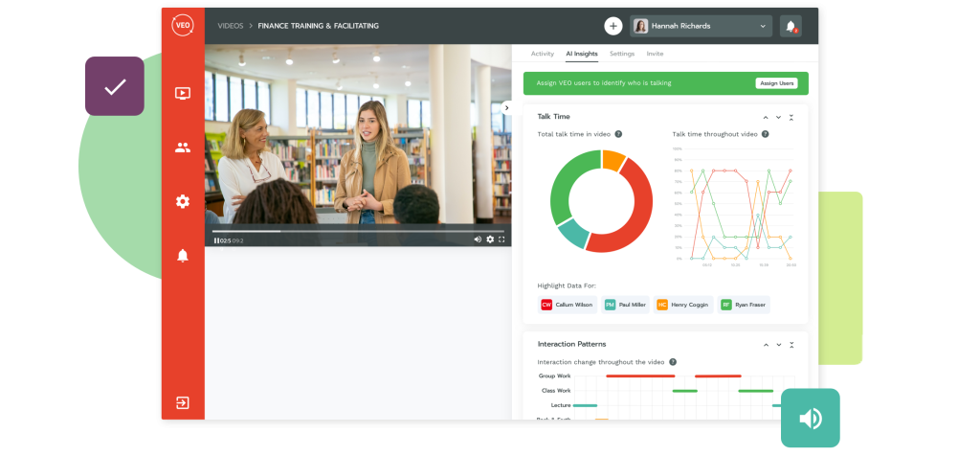Open video player settings gear
The height and width of the screenshot is (456, 980).
(x=490, y=239)
